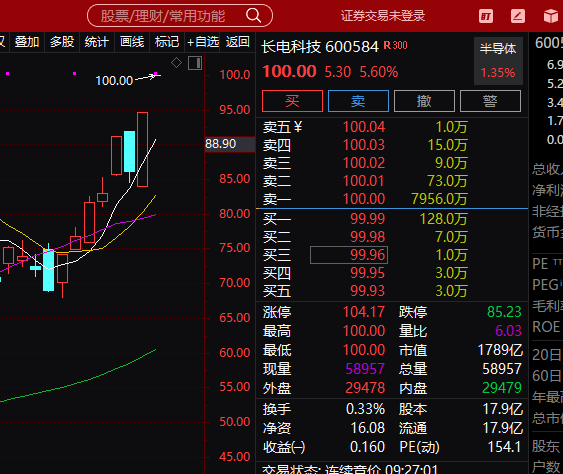Click the tallest red candlestick on chart
Screen dimensions: 563x474
pos(142,149)
